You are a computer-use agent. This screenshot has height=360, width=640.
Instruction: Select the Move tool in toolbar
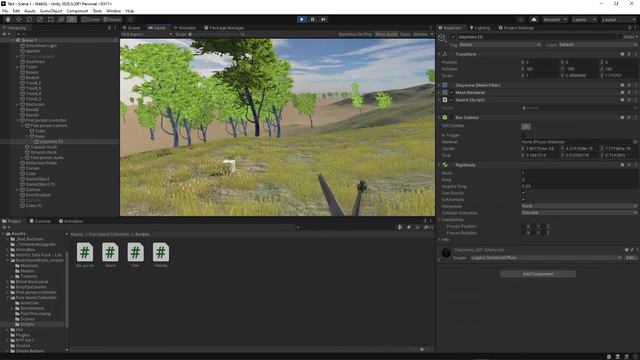pos(18,19)
